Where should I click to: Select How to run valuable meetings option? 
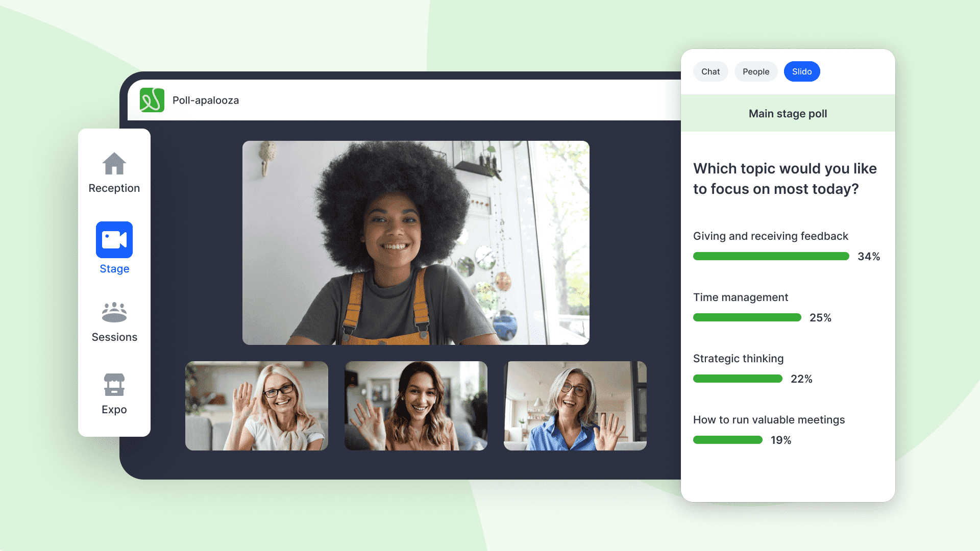click(769, 420)
